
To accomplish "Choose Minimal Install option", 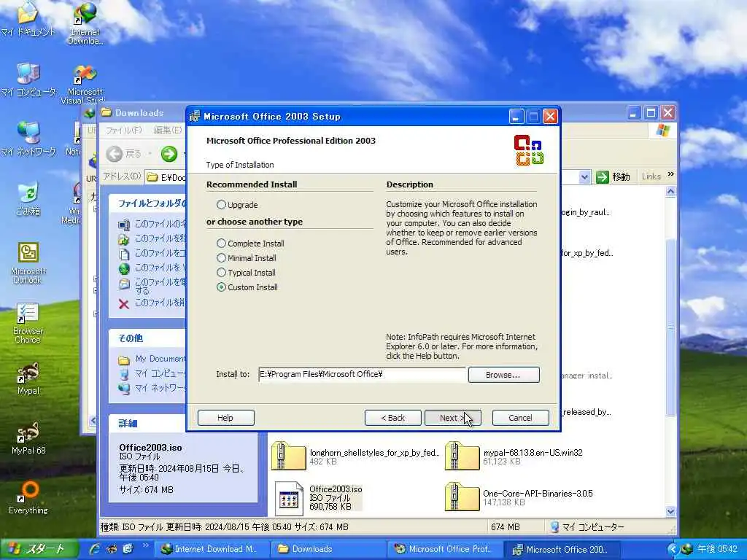I will click(x=221, y=258).
